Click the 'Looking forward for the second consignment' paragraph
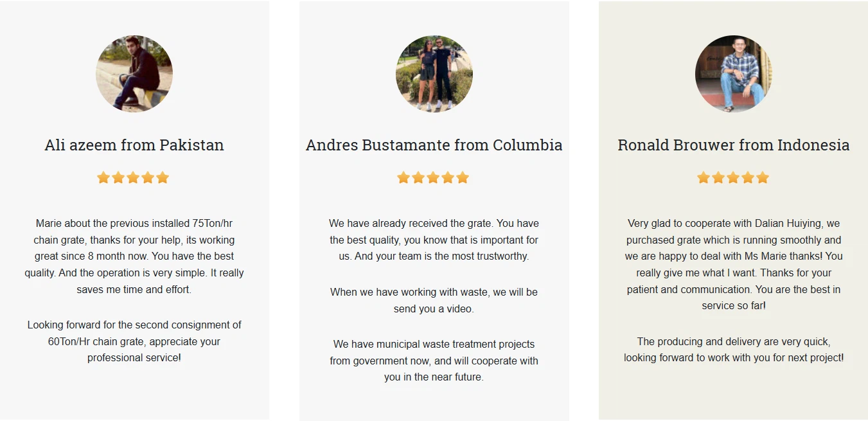This screenshot has width=868, height=421. coord(134,341)
